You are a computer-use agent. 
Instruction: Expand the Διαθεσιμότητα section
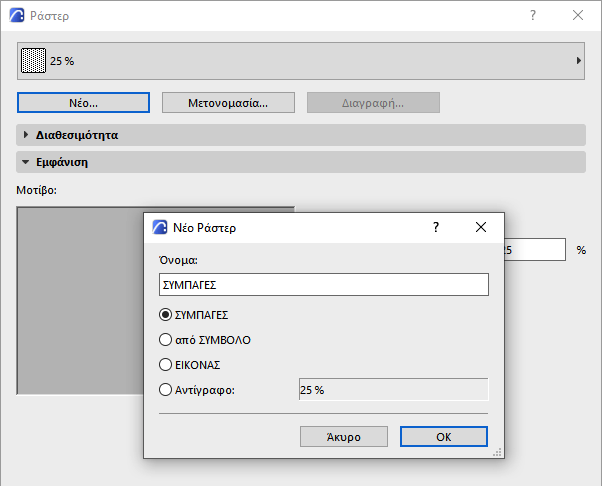pos(26,135)
